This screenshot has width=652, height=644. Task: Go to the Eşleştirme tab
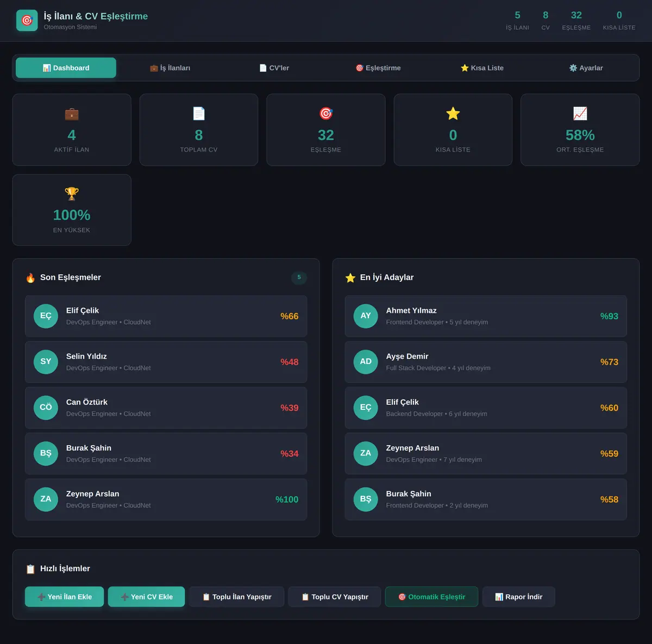pyautogui.click(x=378, y=68)
